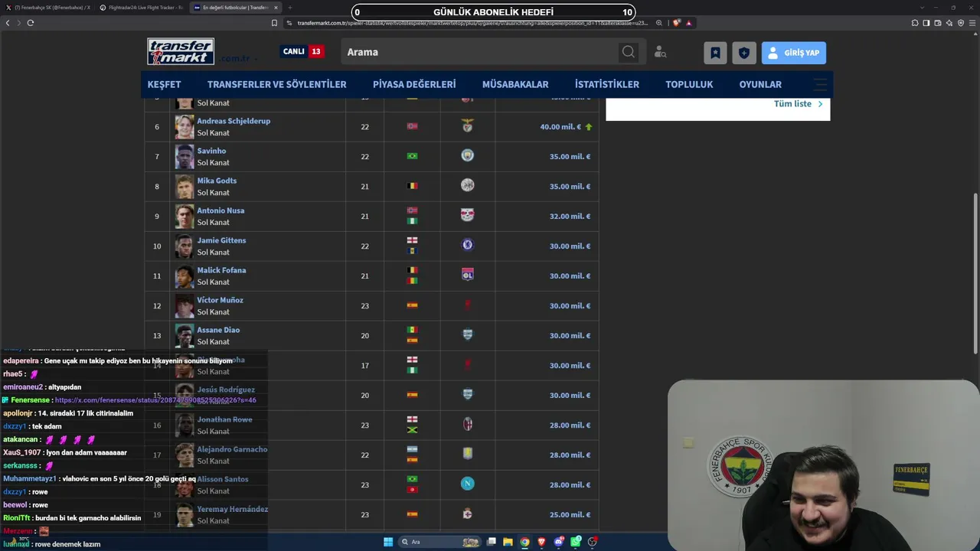This screenshot has height=551, width=980.
Task: Click Manchester City crest in Savinho row
Action: tap(468, 156)
